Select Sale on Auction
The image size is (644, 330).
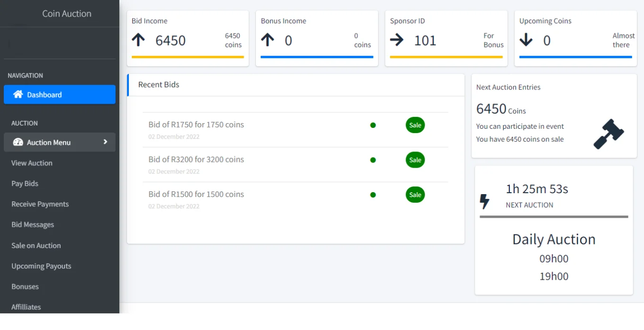click(x=36, y=245)
